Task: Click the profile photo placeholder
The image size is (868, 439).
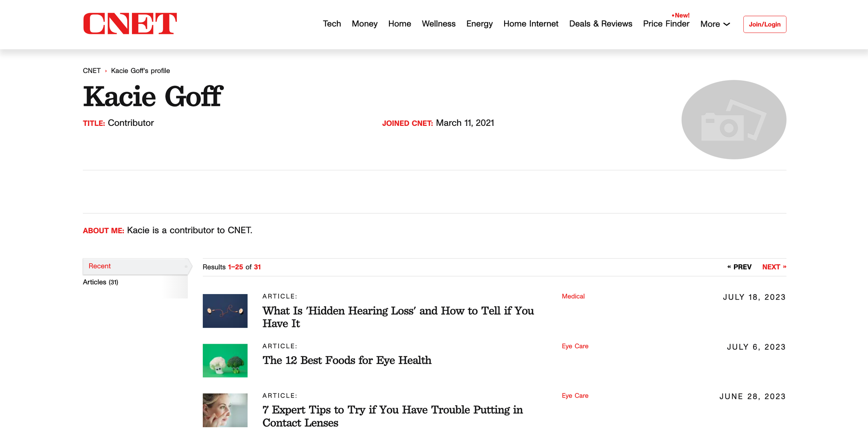Action: coord(734,120)
